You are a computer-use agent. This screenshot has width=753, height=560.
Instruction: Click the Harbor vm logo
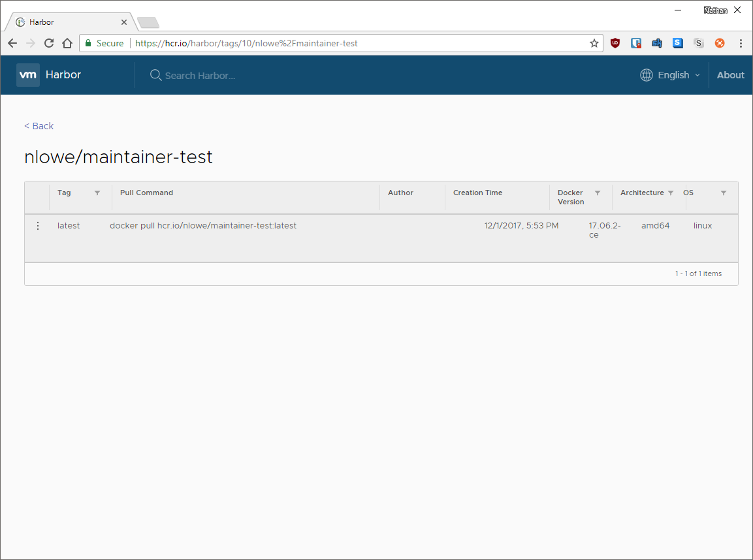click(28, 74)
